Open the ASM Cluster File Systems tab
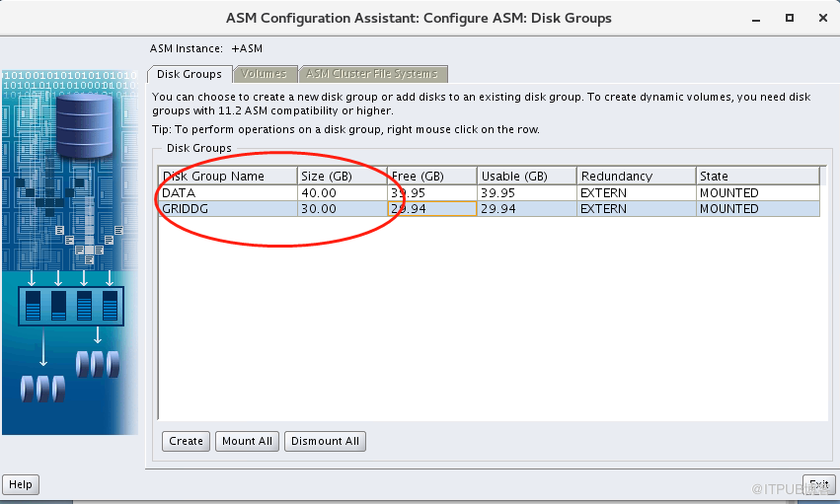The width and height of the screenshot is (840, 504). (x=372, y=74)
